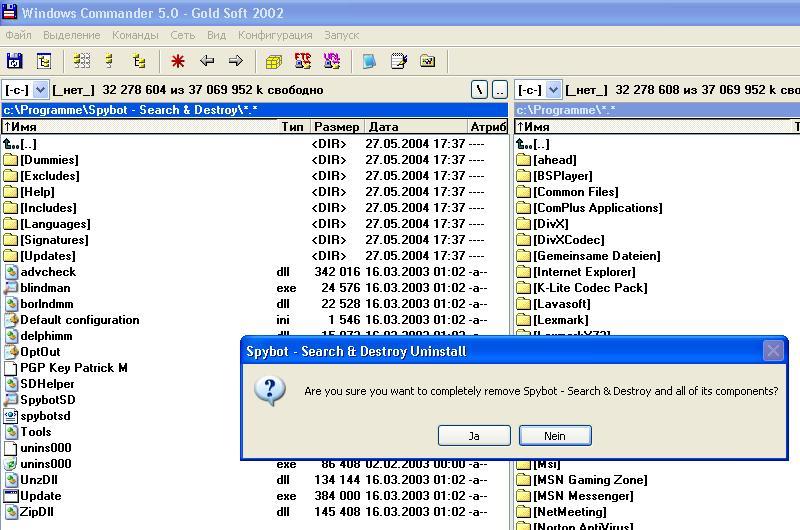Open the FTP connect toolbar icon

(x=303, y=61)
